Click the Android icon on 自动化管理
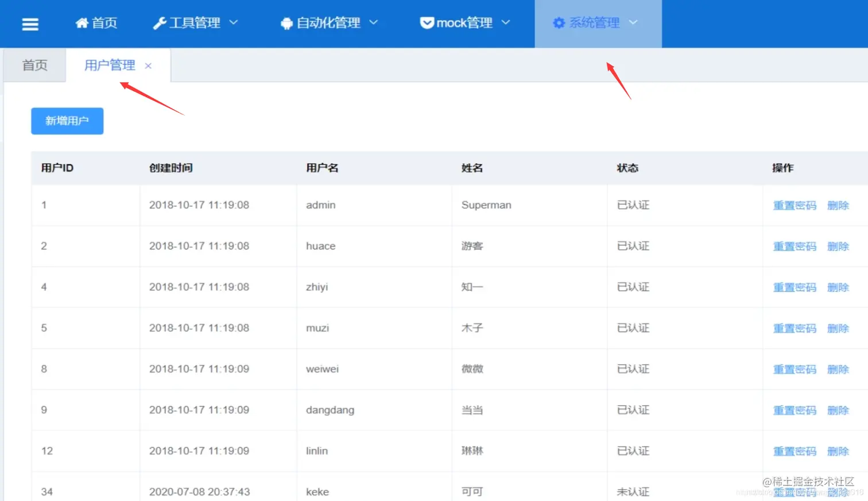 click(286, 23)
